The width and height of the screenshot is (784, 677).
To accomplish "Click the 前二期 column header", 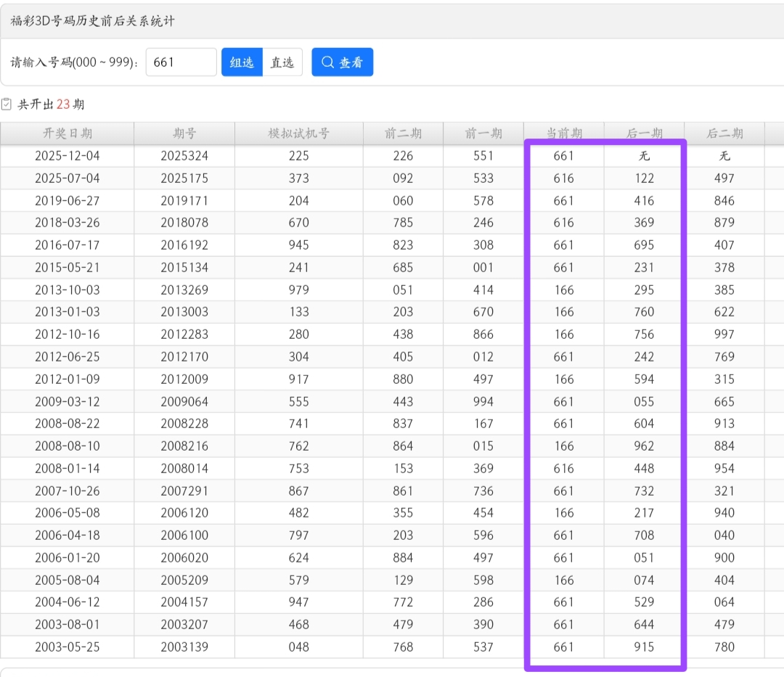I will click(403, 134).
